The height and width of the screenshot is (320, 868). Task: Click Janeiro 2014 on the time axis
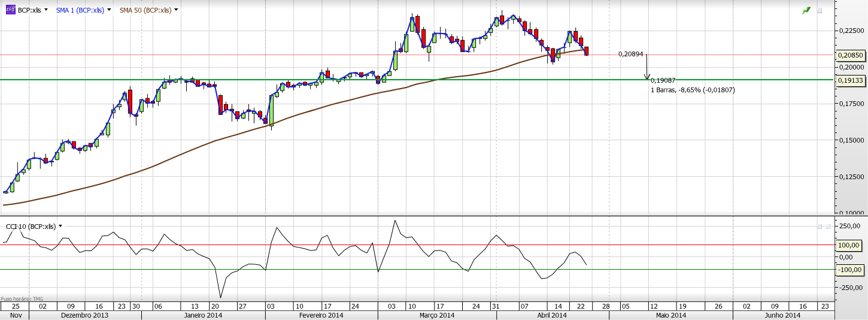204,315
